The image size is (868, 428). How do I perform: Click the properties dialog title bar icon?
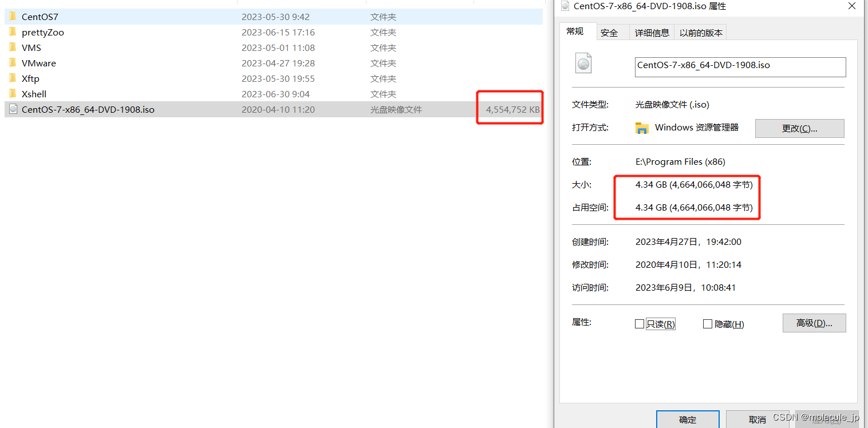point(565,6)
